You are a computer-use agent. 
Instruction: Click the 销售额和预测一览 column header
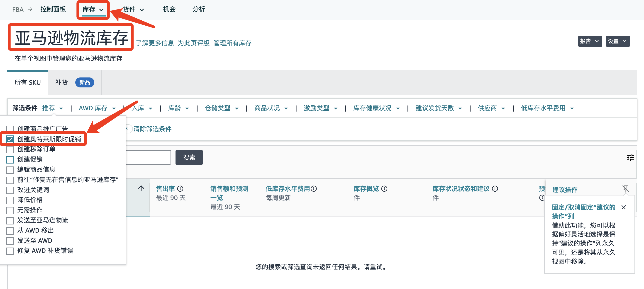229,193
